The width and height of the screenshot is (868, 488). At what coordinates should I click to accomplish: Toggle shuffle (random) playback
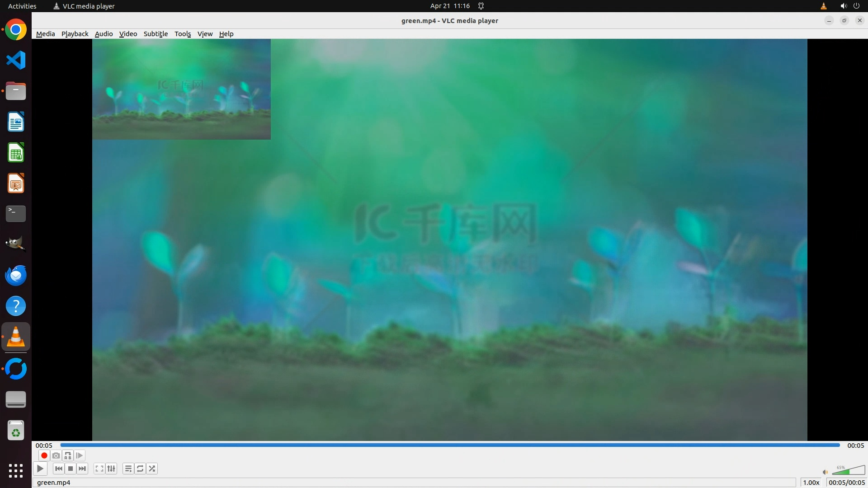(152, 469)
